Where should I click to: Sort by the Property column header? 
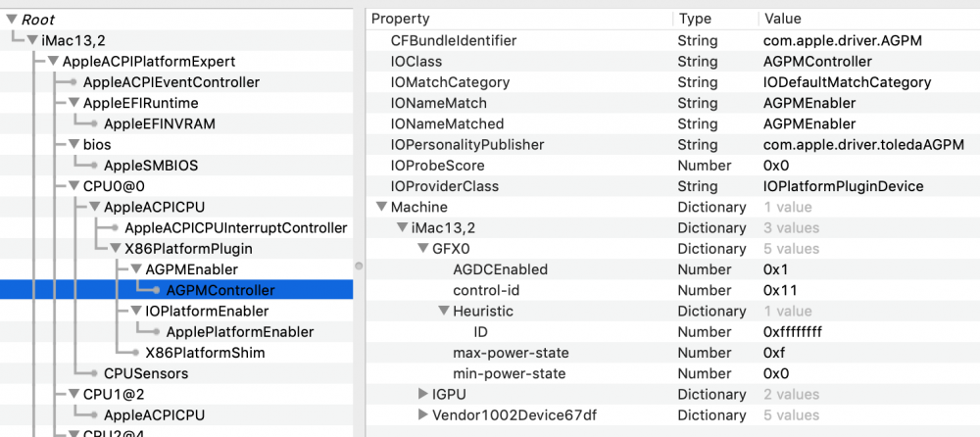point(518,20)
